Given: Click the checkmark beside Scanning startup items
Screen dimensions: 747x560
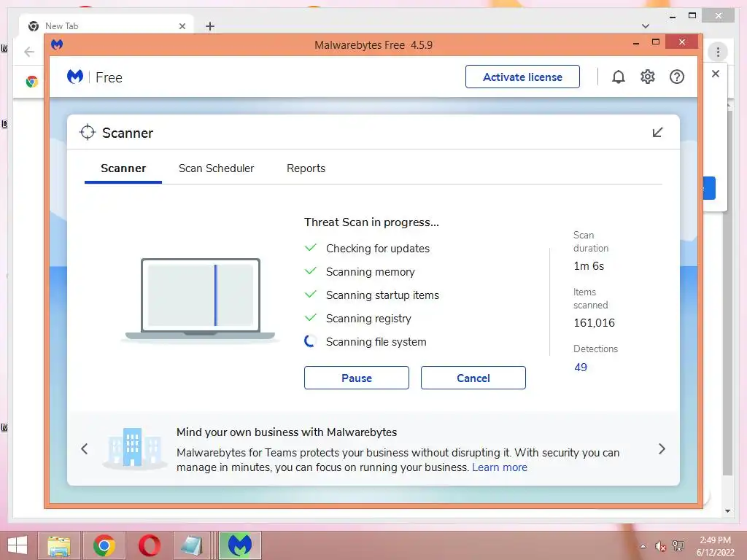Looking at the screenshot, I should pos(311,295).
